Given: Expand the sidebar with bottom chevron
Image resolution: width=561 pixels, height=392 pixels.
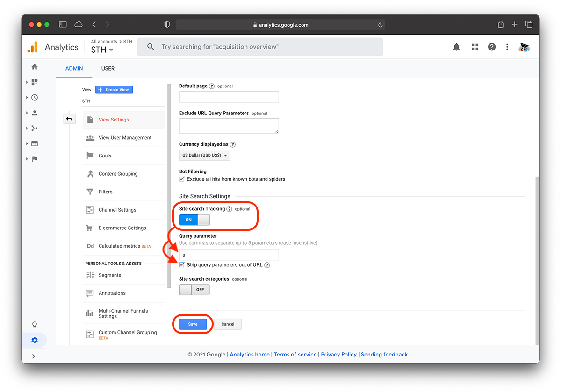Looking at the screenshot, I should (34, 356).
